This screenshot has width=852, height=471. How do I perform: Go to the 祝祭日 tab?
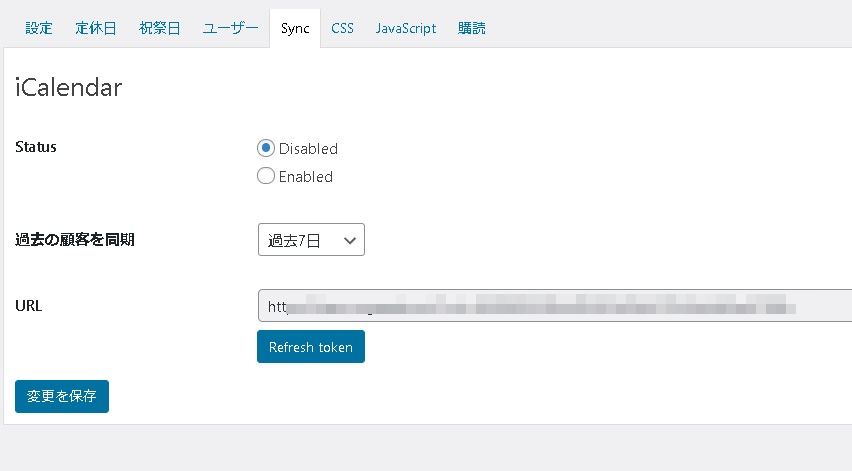tap(160, 28)
